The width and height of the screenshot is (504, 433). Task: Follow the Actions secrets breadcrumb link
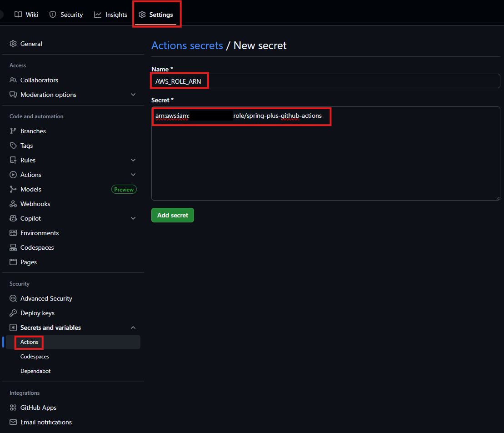pyautogui.click(x=187, y=45)
